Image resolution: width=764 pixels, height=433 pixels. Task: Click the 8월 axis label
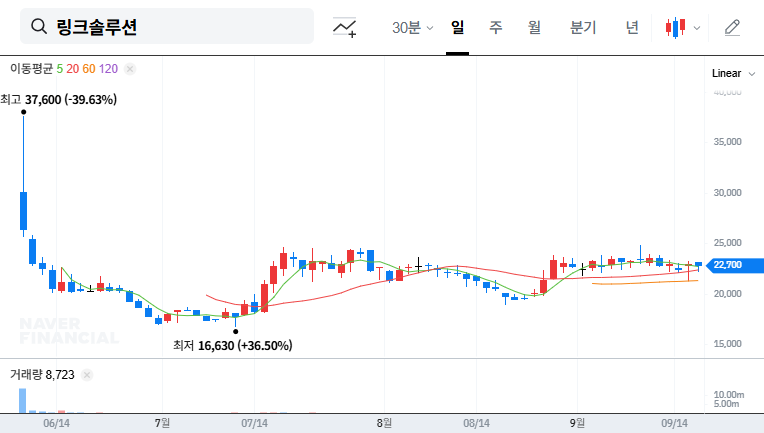tap(384, 423)
